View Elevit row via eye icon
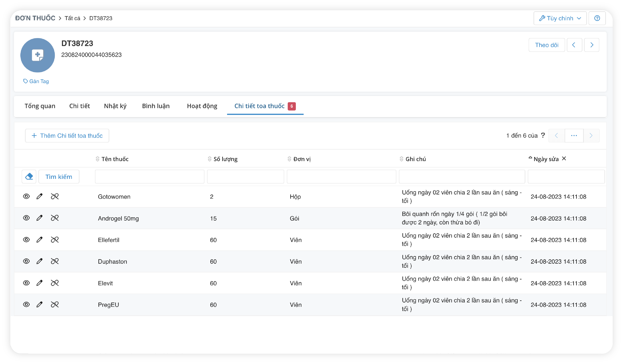Image resolution: width=623 pixels, height=364 pixels. click(26, 283)
